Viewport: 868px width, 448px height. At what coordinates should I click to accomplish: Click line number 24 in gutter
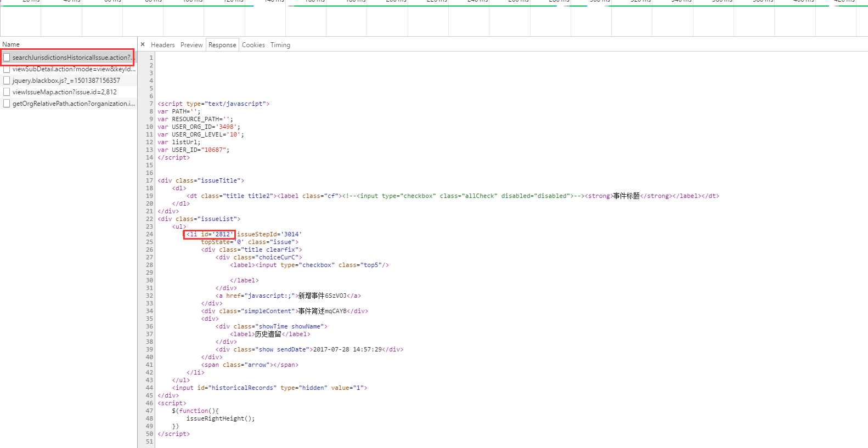[x=149, y=234]
